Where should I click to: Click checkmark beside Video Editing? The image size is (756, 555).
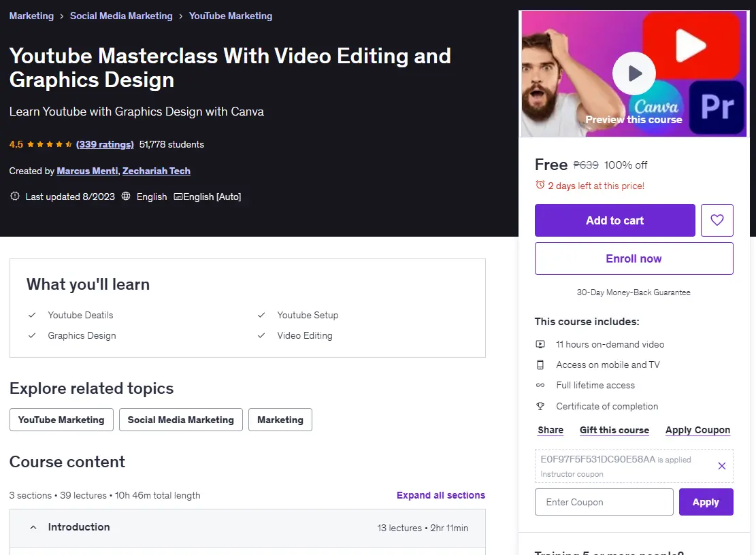[261, 335]
